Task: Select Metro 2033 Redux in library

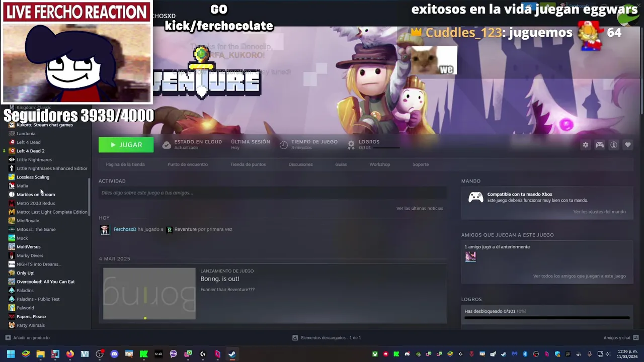Action: [36, 203]
